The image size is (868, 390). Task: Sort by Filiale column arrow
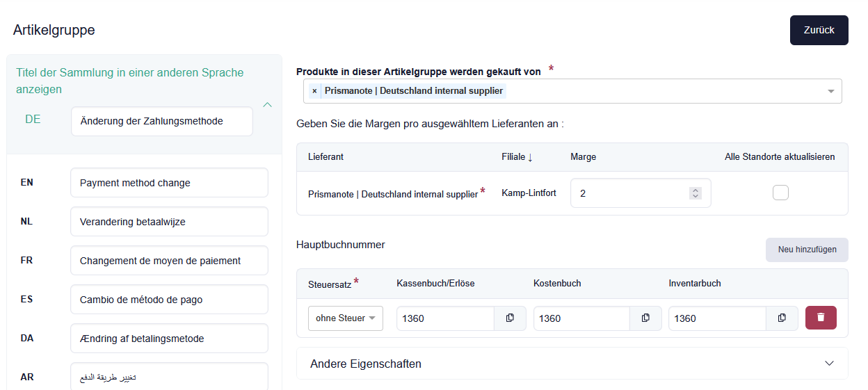point(530,157)
